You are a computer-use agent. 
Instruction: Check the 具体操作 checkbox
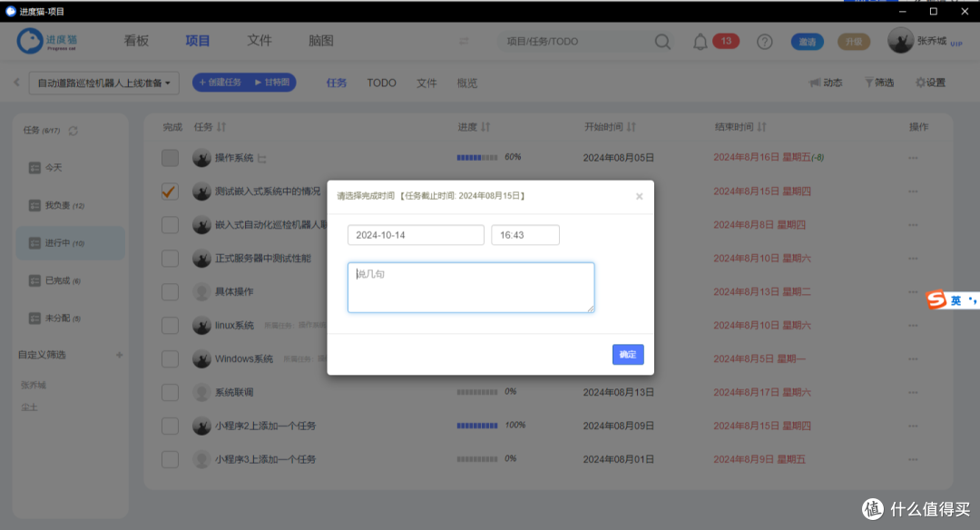170,292
